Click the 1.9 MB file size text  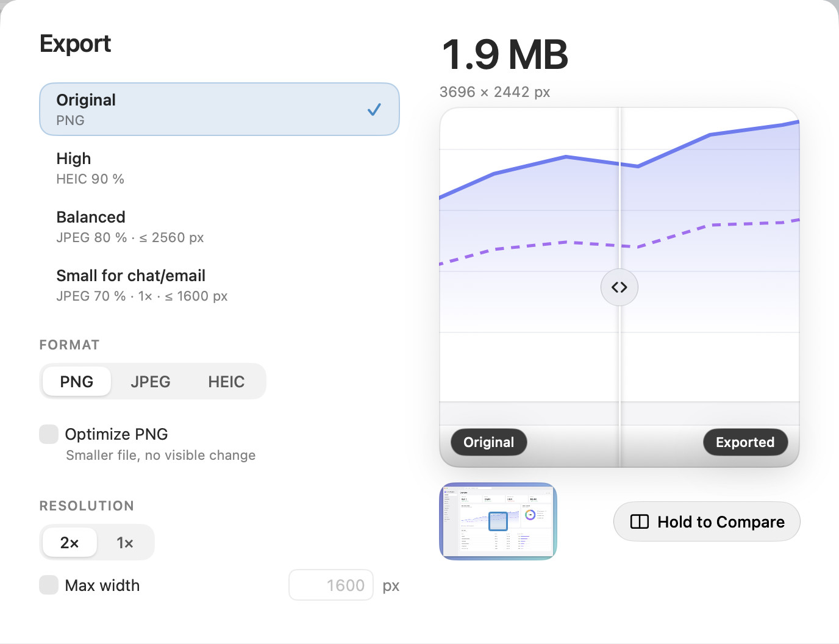(x=505, y=54)
